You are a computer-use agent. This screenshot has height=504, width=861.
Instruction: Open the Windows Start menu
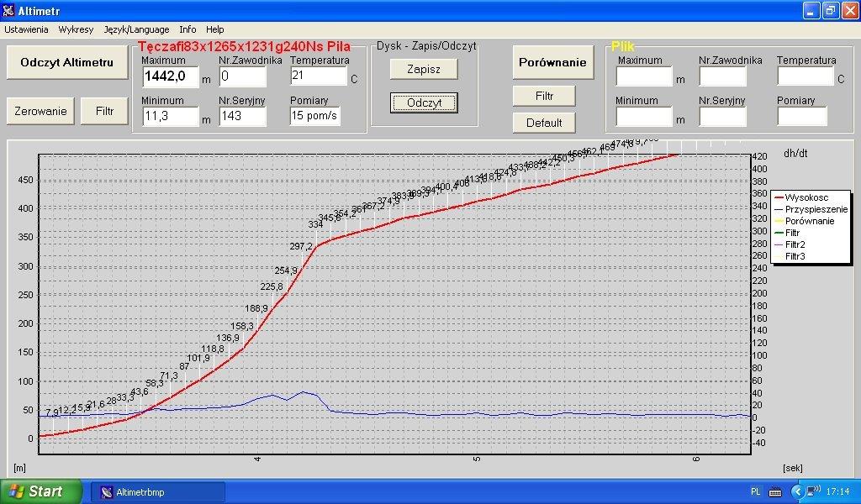click(x=40, y=491)
